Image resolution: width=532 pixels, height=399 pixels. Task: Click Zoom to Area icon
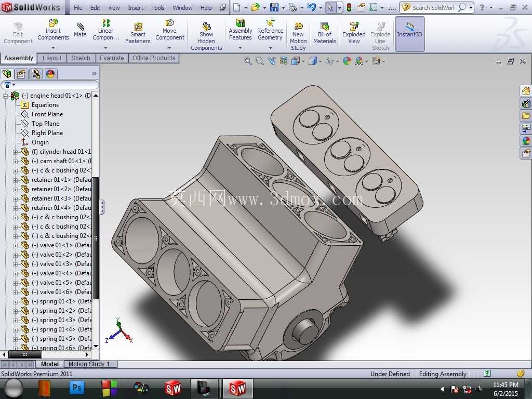pos(260,61)
